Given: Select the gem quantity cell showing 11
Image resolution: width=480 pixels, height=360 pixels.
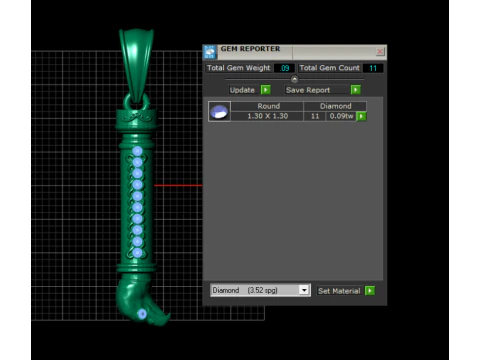Looking at the screenshot, I should tap(315, 116).
